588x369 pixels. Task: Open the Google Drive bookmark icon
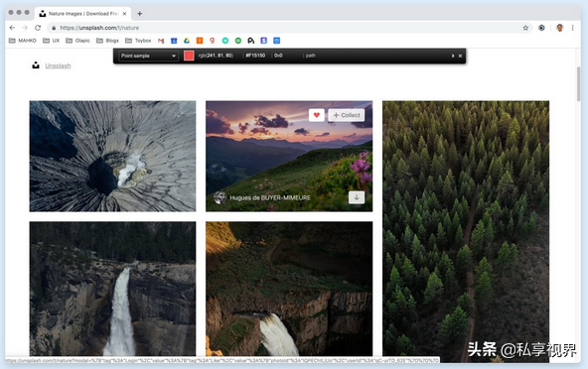(x=187, y=41)
